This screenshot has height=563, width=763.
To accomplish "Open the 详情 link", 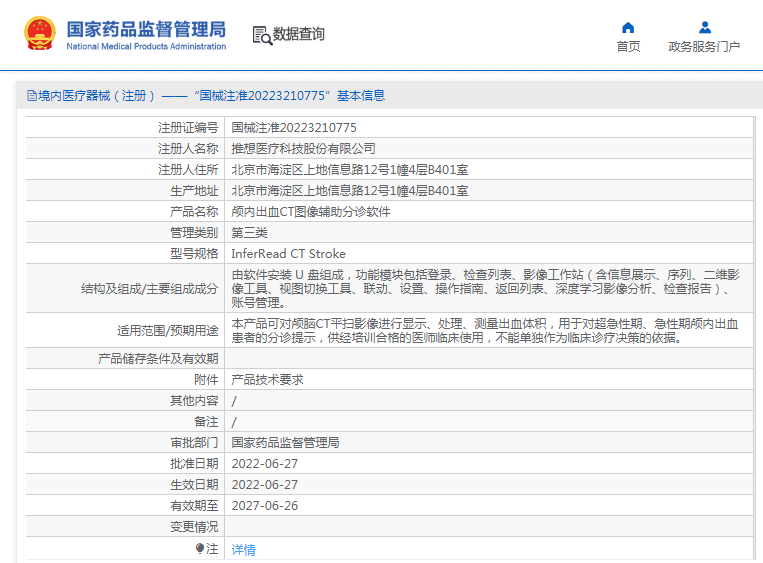I will click(243, 549).
